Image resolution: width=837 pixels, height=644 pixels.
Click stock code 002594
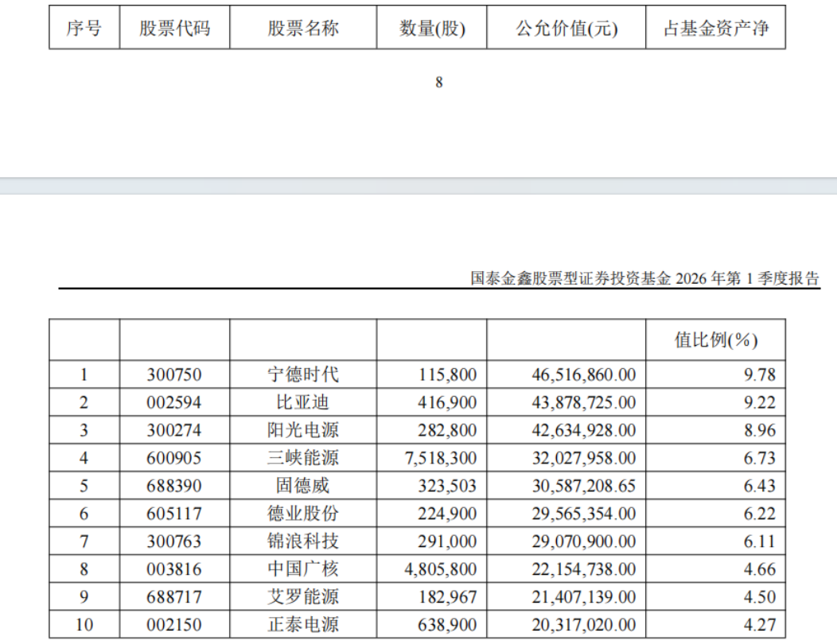point(174,402)
